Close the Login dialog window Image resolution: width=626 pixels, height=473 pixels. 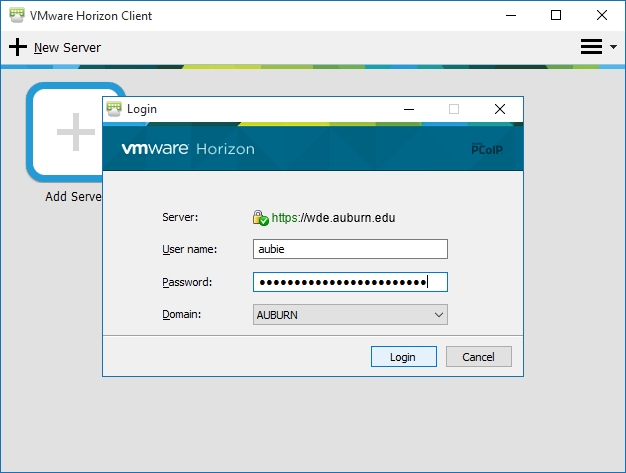pyautogui.click(x=499, y=109)
